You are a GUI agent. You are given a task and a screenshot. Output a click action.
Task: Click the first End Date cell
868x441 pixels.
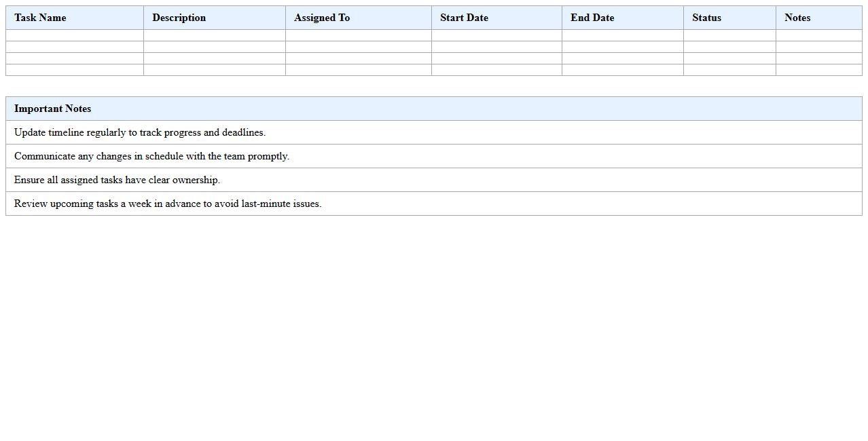[621, 35]
